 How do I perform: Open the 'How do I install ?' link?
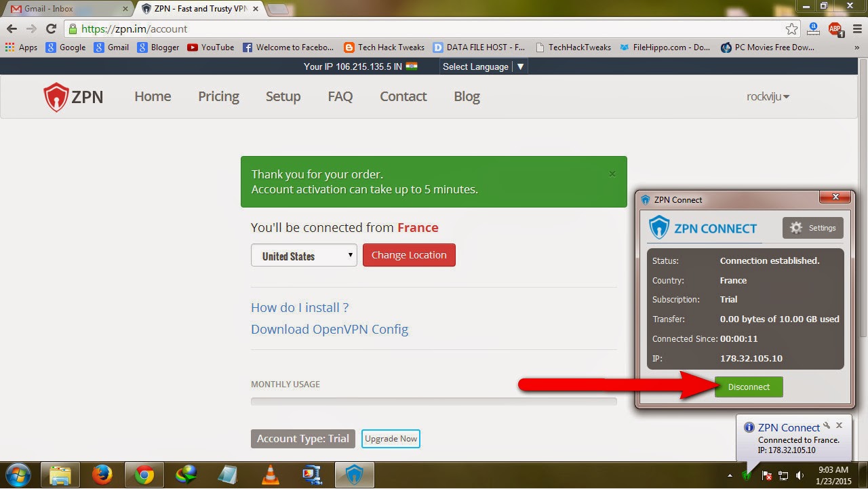point(300,307)
